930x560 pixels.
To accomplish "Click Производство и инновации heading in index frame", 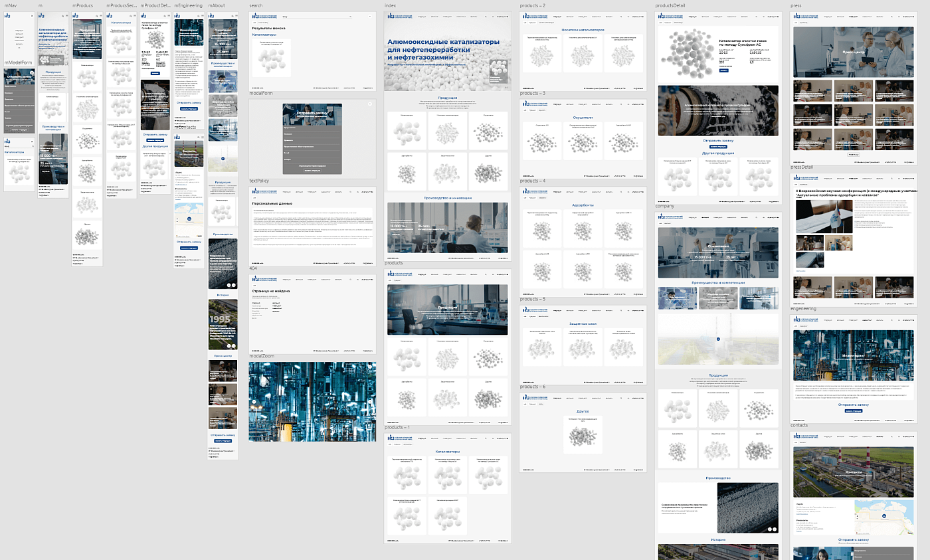I will (x=448, y=197).
